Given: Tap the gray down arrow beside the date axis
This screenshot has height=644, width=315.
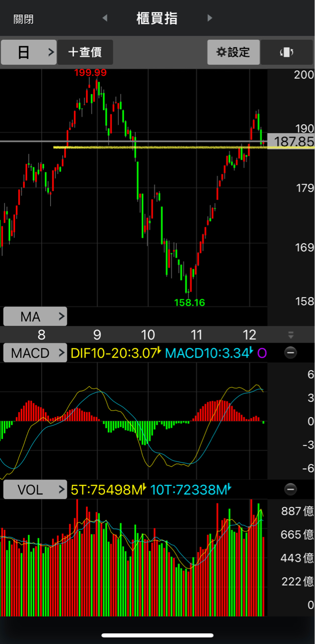Looking at the screenshot, I should (x=290, y=335).
